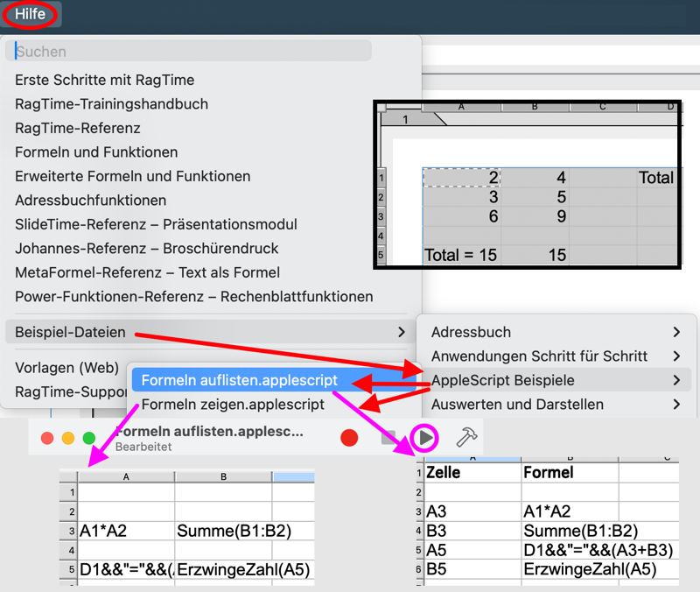This screenshot has width=700, height=592.
Task: Click the red Record button in Script Editor
Action: click(349, 438)
